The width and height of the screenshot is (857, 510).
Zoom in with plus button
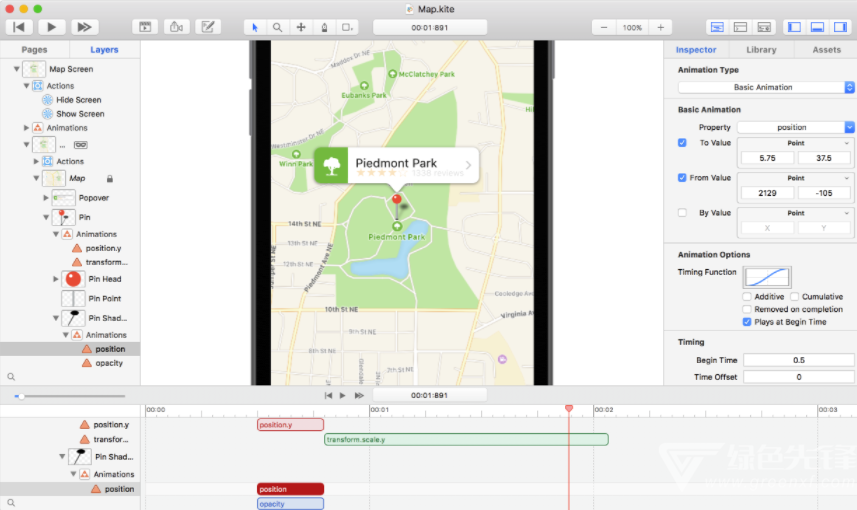[x=660, y=27]
